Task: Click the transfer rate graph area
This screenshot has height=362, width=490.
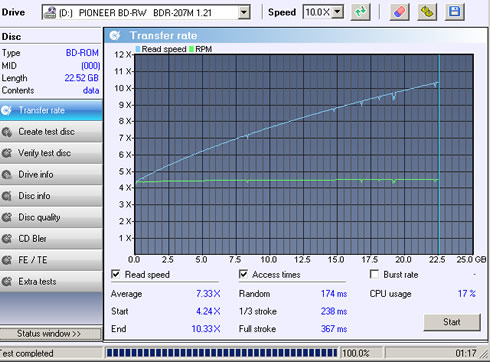Action: [303, 154]
